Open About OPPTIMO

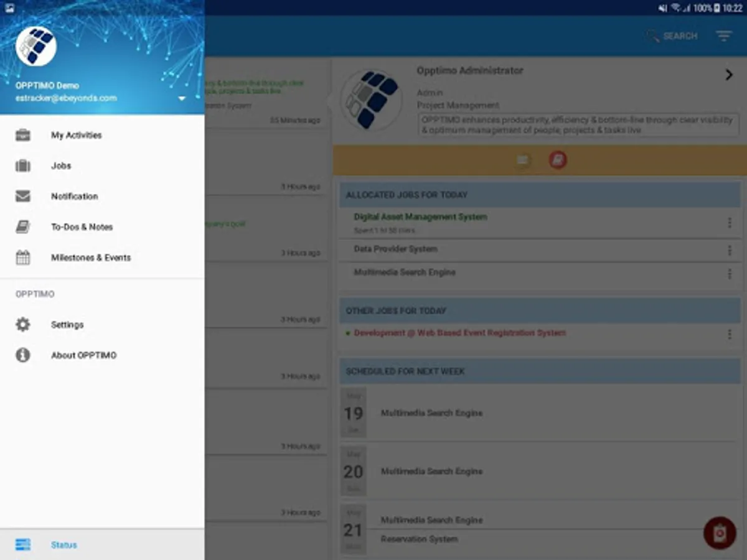click(x=102, y=355)
